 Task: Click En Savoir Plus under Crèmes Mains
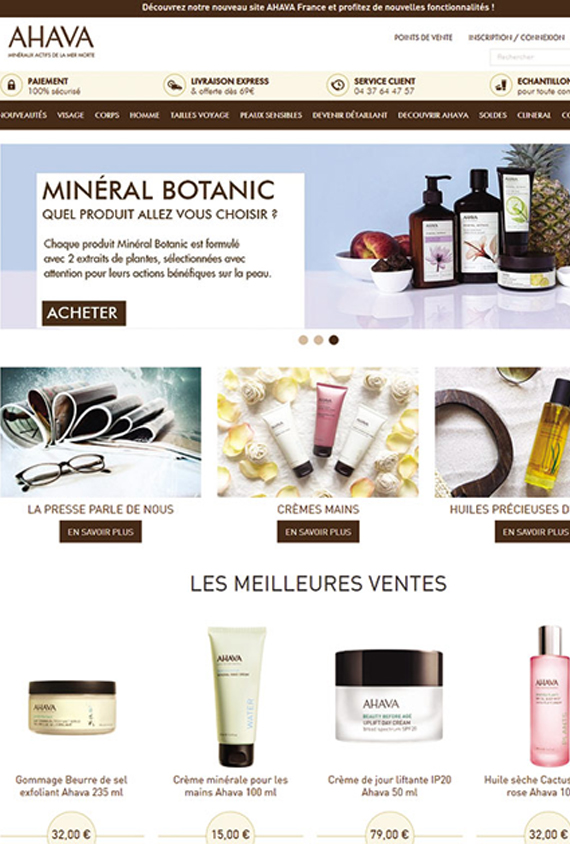coord(318,532)
